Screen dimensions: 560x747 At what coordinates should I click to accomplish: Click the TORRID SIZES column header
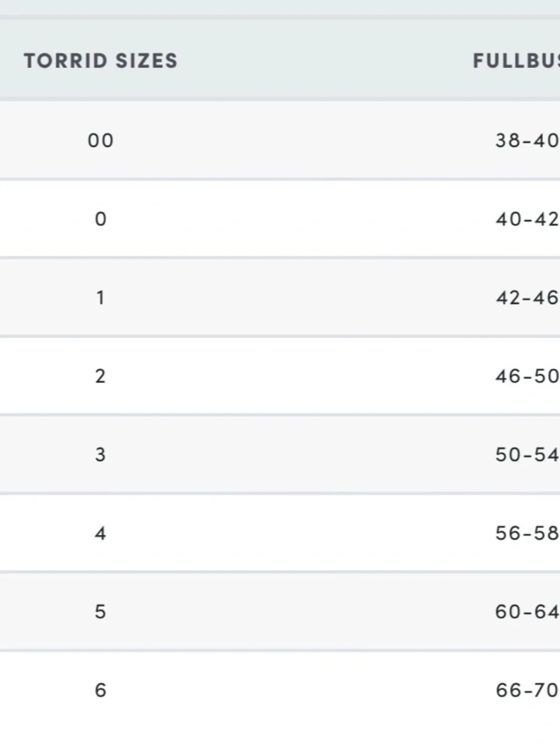[x=101, y=61]
